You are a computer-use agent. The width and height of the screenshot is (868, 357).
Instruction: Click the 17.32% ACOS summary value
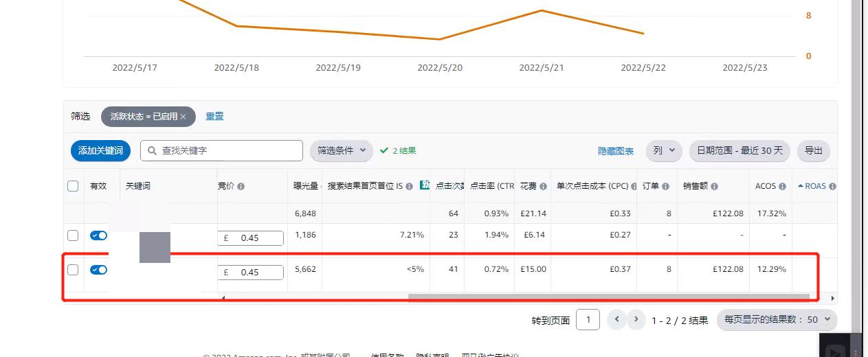pyautogui.click(x=771, y=214)
